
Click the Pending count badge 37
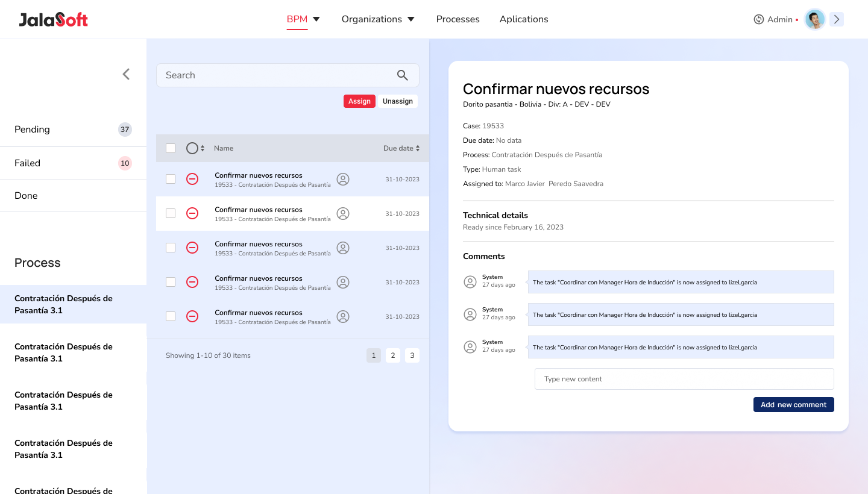[x=125, y=130]
